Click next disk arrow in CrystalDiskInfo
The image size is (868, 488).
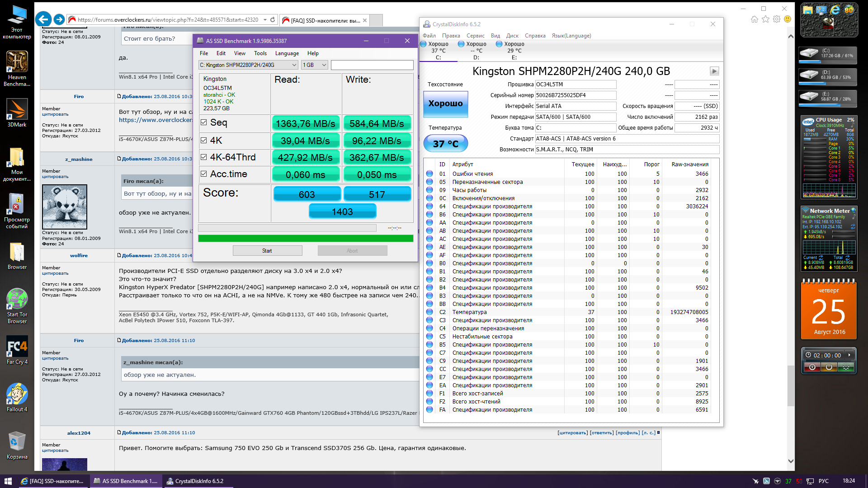[714, 71]
